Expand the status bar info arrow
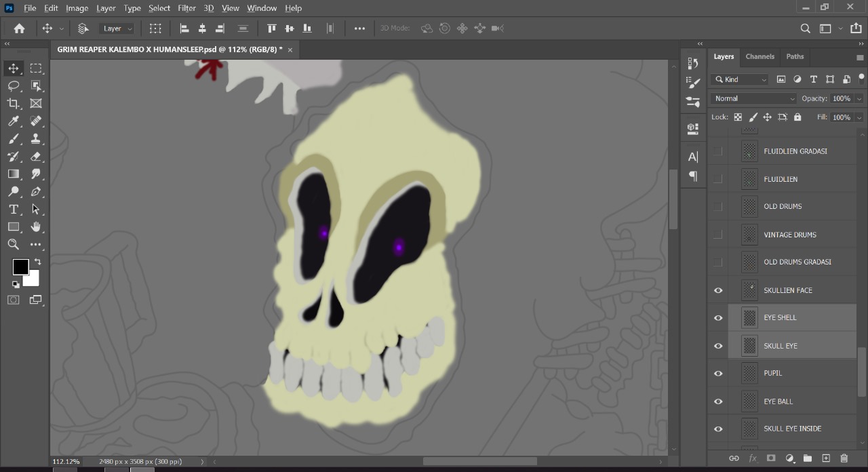 pyautogui.click(x=202, y=462)
